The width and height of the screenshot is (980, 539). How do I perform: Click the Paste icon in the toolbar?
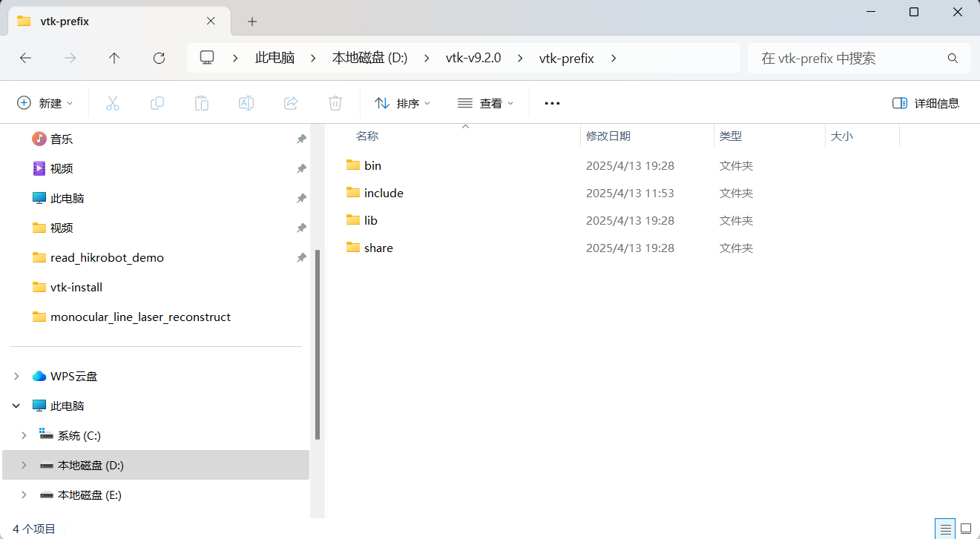pos(201,103)
